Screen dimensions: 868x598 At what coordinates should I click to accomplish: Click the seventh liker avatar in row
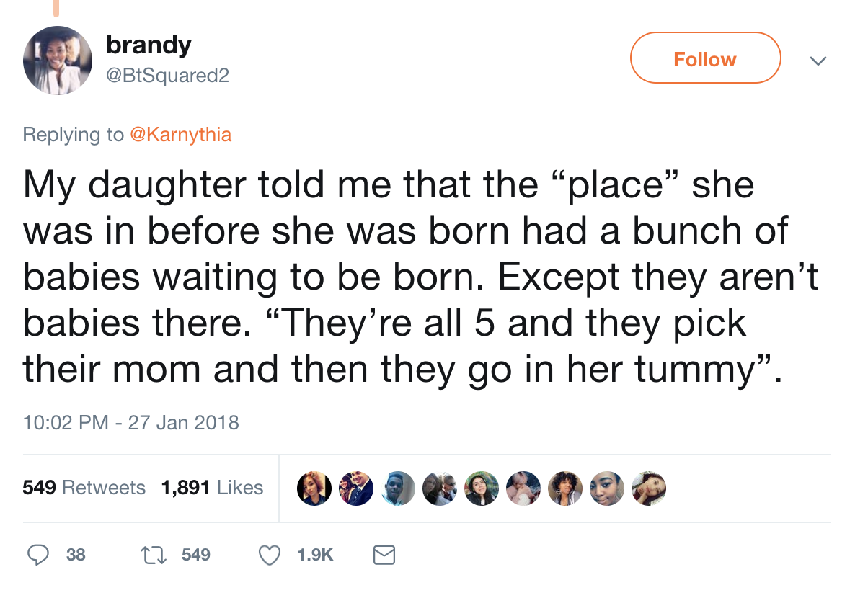pos(564,488)
